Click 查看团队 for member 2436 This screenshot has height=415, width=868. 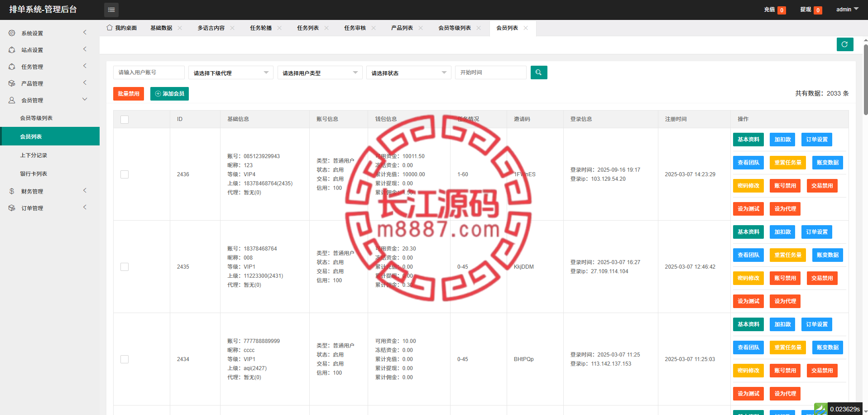pyautogui.click(x=748, y=163)
